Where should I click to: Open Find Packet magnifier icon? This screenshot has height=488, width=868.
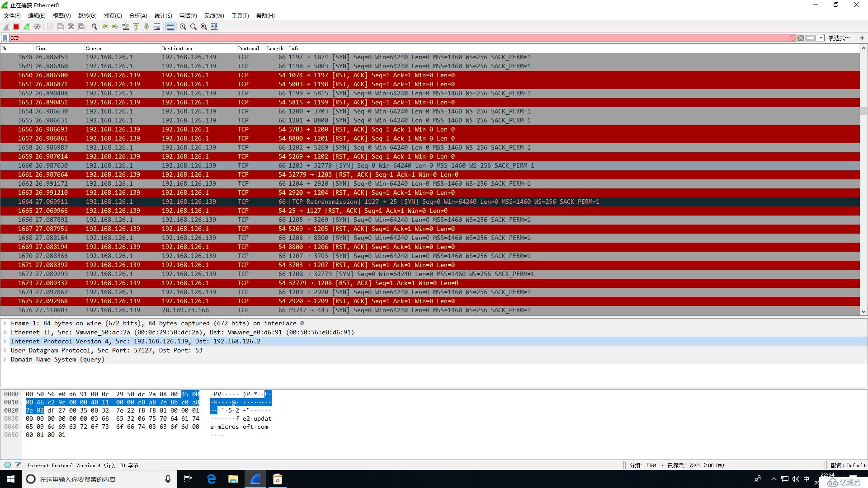click(94, 27)
